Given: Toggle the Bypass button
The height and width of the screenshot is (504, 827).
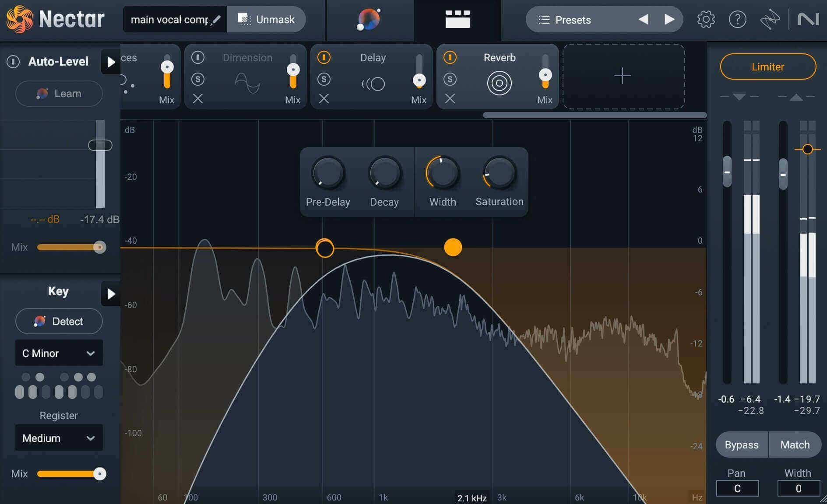Looking at the screenshot, I should point(742,444).
